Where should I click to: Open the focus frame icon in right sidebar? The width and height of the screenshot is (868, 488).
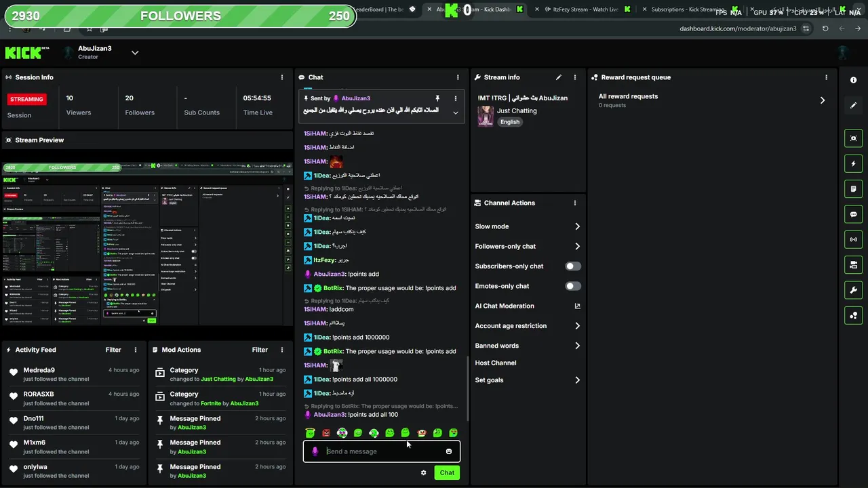[x=853, y=138]
